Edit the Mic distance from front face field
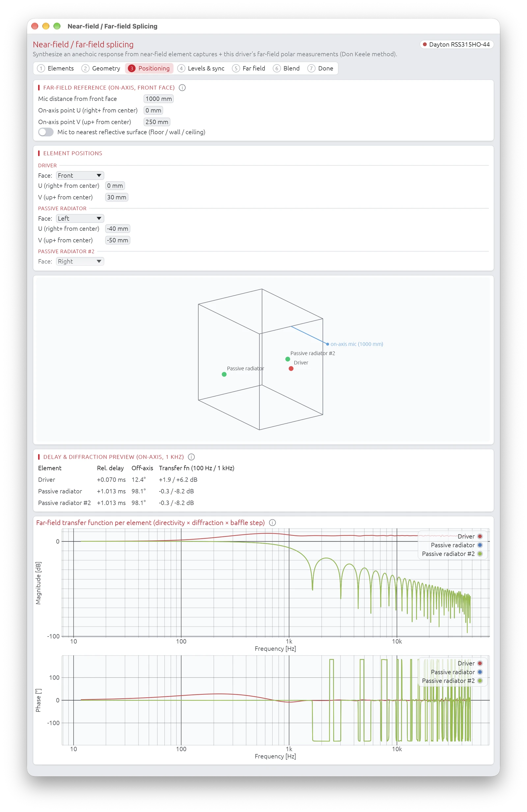The image size is (527, 812). click(x=159, y=99)
